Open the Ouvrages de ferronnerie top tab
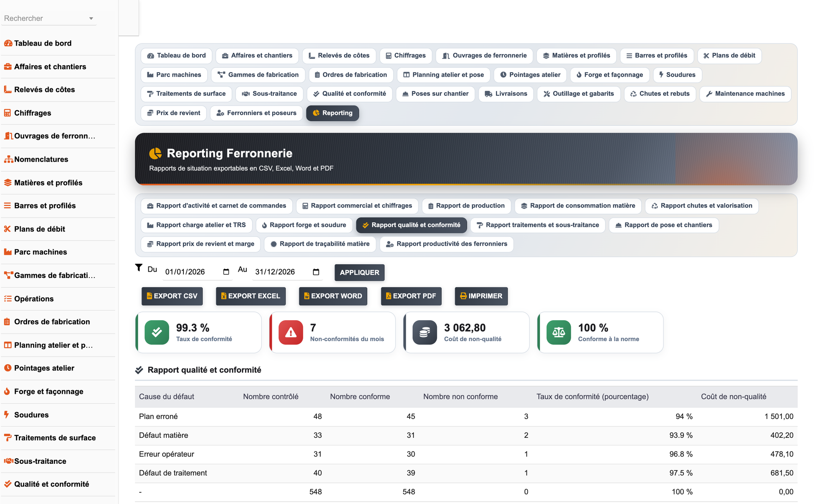This screenshot has height=504, width=815. [x=484, y=56]
